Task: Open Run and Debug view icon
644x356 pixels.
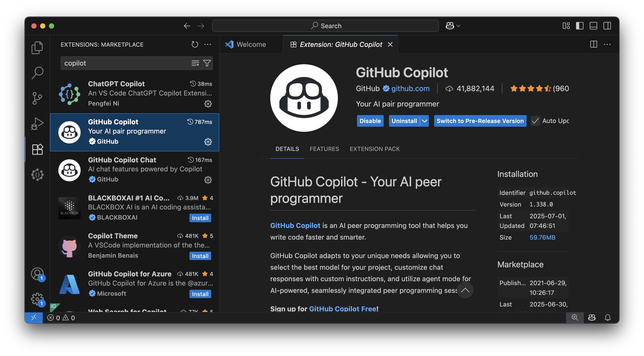Action: (x=37, y=124)
